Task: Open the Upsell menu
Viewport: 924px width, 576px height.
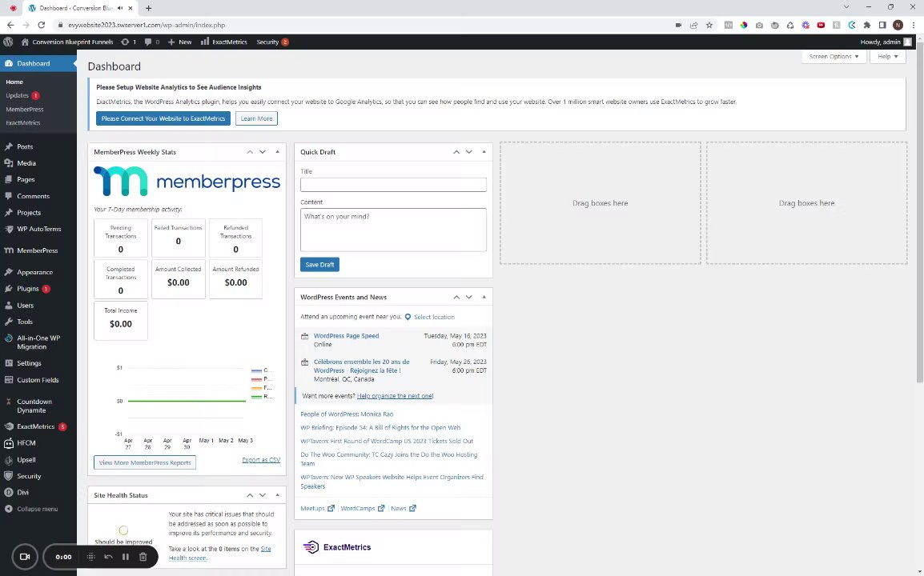Action: tap(26, 459)
